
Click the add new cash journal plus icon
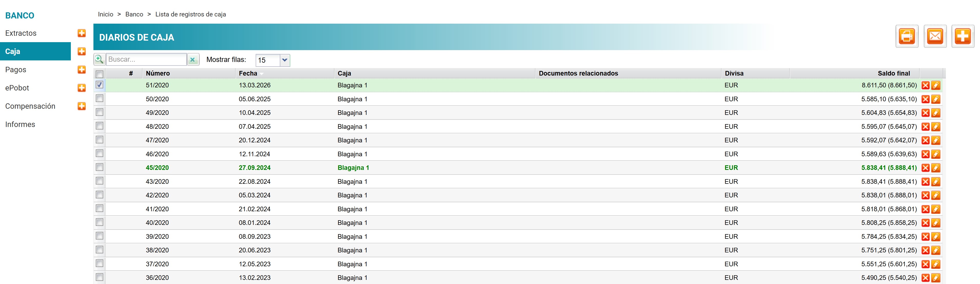click(x=963, y=36)
